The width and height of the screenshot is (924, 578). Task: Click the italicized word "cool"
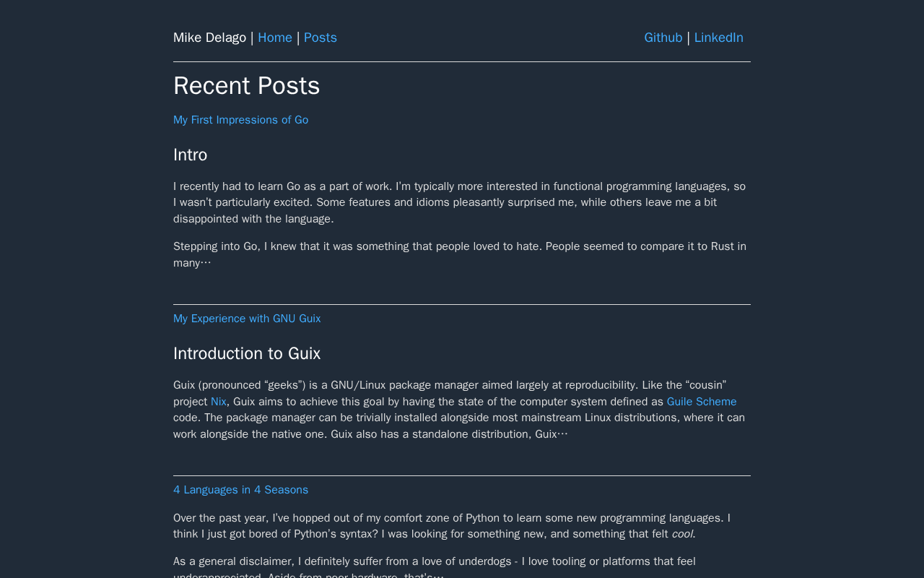coord(681,534)
